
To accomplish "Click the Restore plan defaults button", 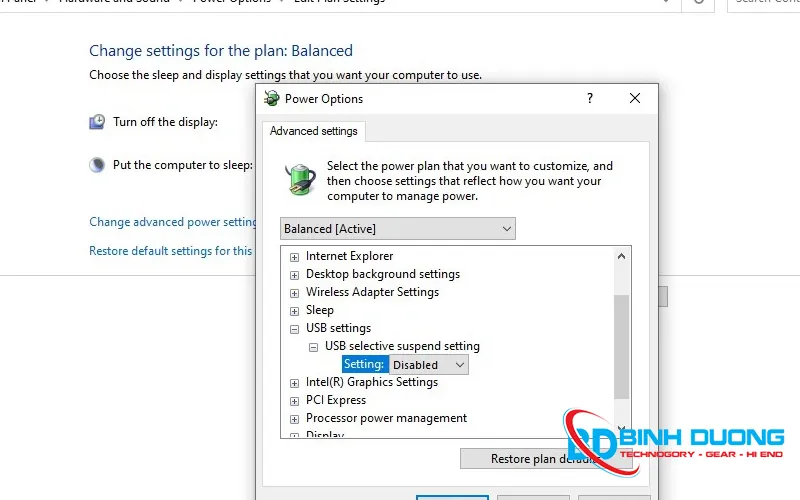I will [546, 459].
